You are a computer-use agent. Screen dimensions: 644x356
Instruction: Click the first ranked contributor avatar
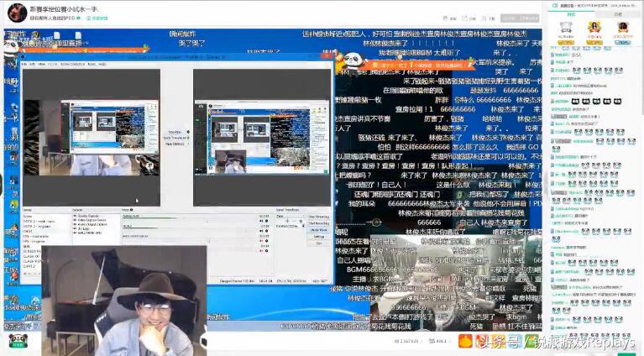[x=566, y=27]
